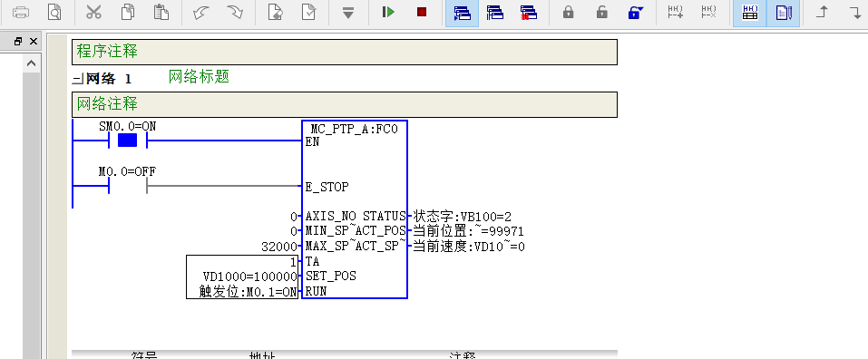Image resolution: width=868 pixels, height=359 pixels.
Task: Click the Copy icon
Action: click(128, 12)
